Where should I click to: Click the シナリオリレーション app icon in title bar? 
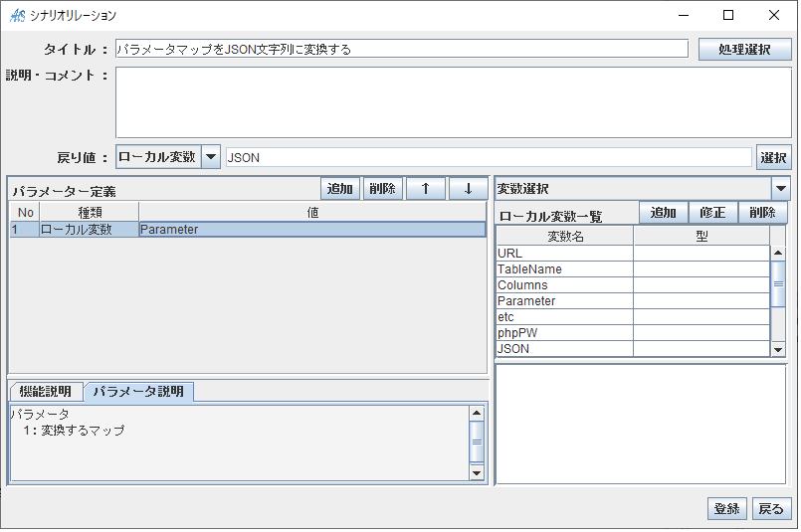coord(17,15)
